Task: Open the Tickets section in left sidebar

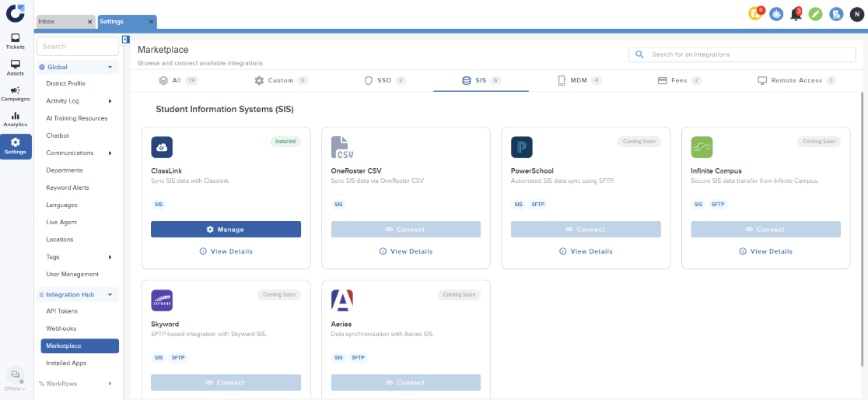Action: coord(16,41)
